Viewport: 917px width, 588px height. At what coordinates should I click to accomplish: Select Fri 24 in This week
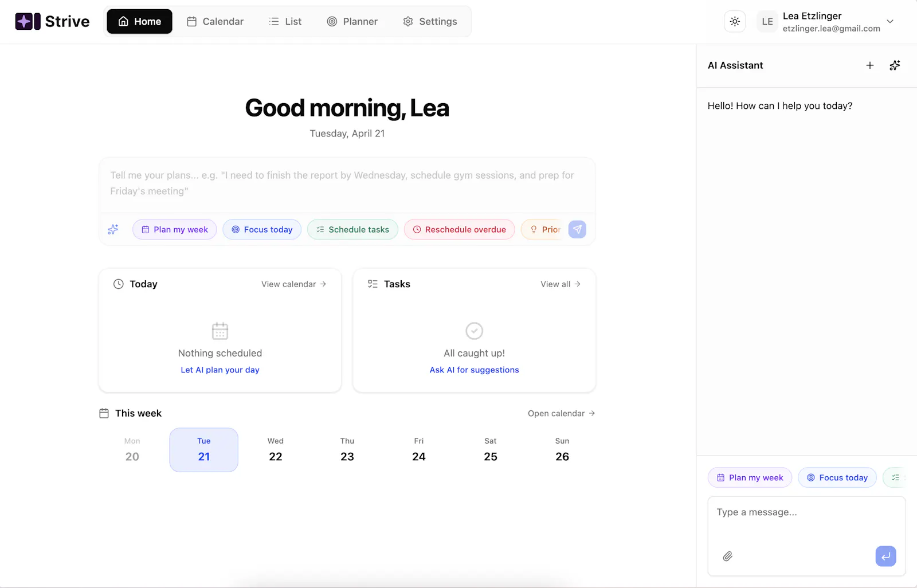coord(419,450)
